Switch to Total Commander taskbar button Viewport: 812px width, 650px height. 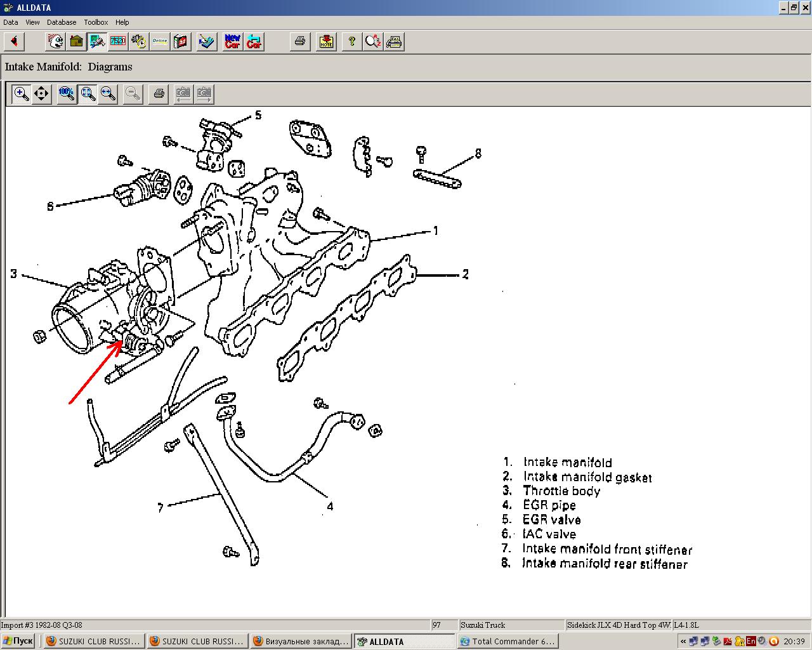point(507,641)
